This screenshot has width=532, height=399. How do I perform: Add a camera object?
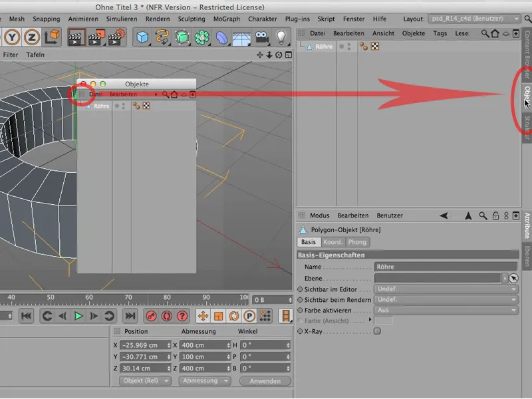point(261,37)
